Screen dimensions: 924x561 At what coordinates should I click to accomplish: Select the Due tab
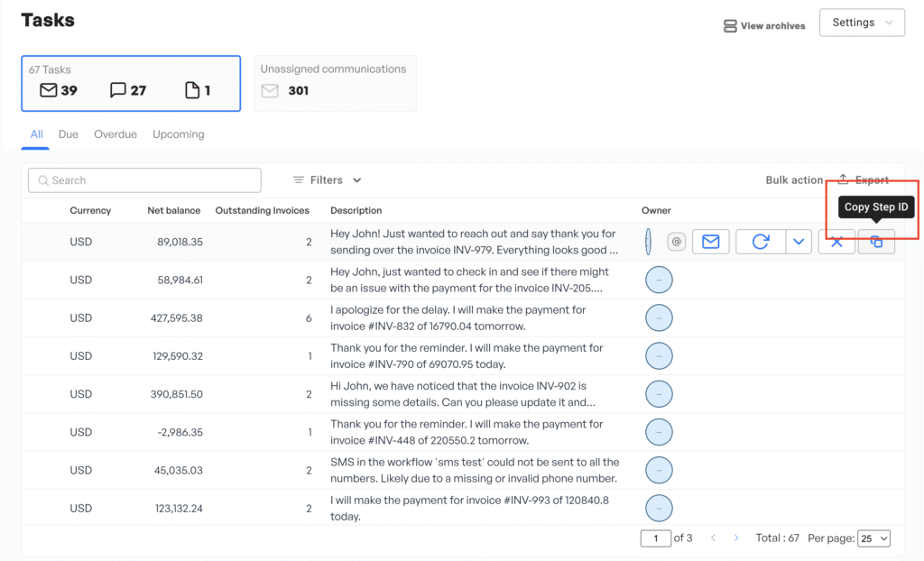[x=69, y=134]
